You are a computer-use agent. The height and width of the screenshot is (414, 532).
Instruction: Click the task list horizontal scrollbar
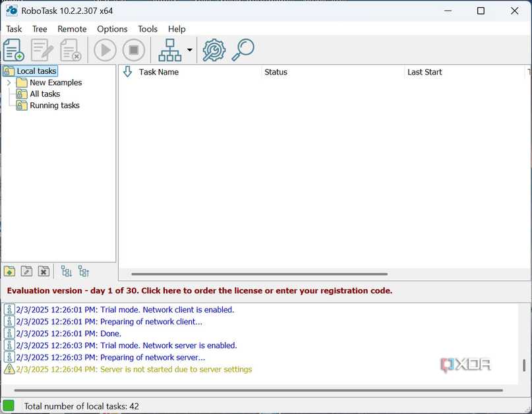coord(259,274)
